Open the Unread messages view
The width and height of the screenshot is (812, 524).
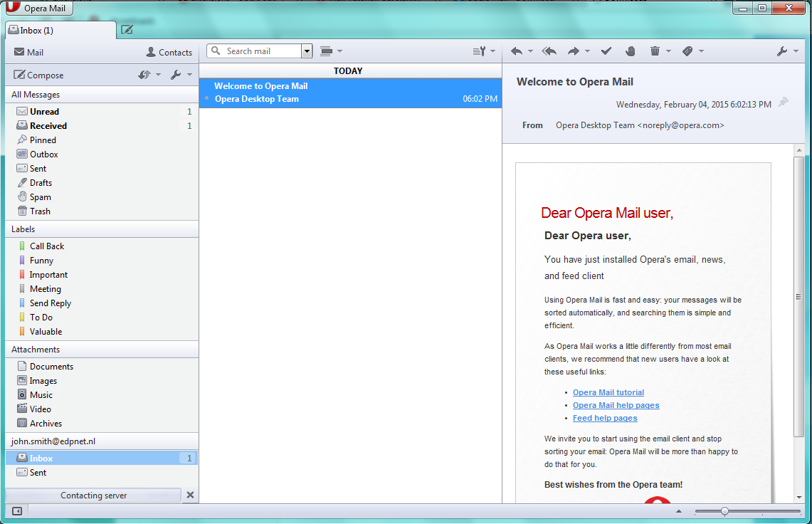coord(102,112)
